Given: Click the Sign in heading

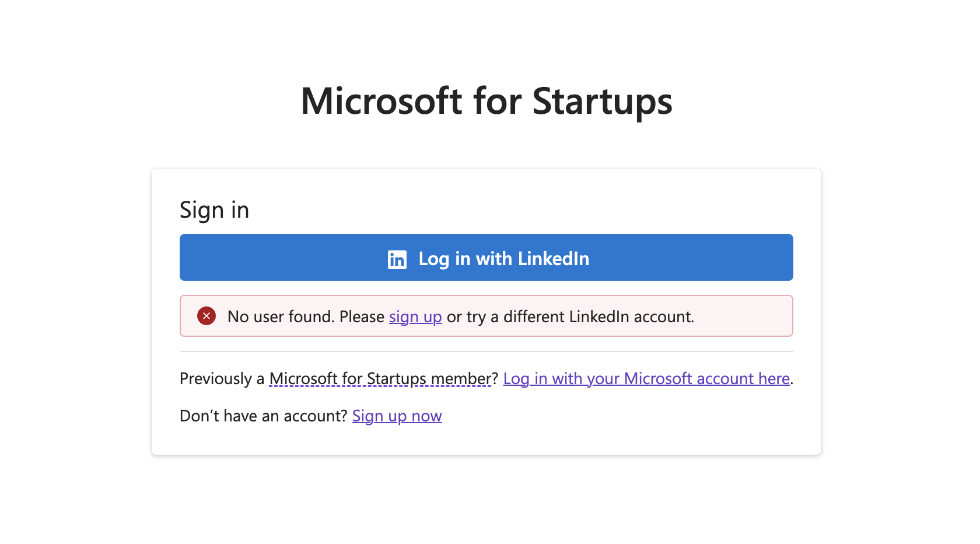Looking at the screenshot, I should (214, 210).
